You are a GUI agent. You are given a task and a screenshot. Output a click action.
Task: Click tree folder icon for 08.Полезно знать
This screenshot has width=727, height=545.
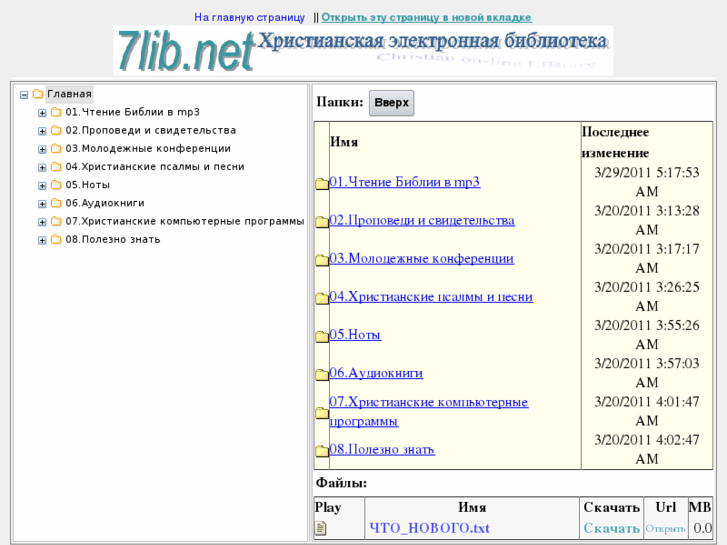click(56, 240)
